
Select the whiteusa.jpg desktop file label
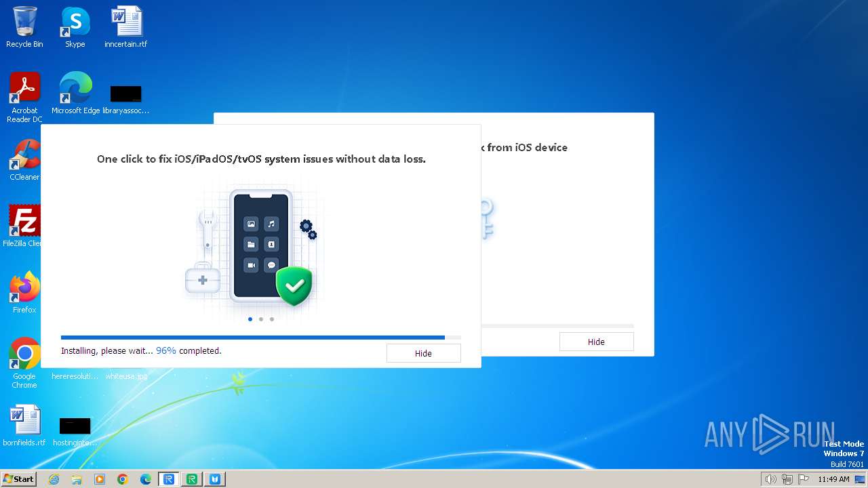(x=126, y=376)
